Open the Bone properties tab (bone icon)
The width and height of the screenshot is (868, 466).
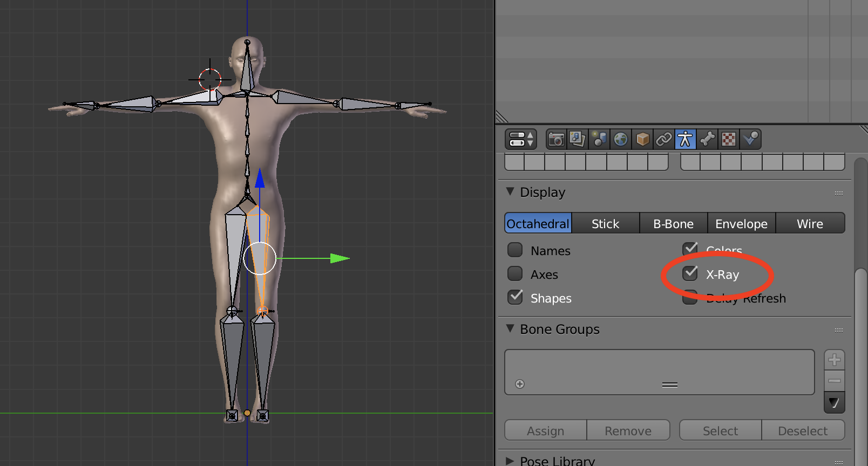pos(707,139)
